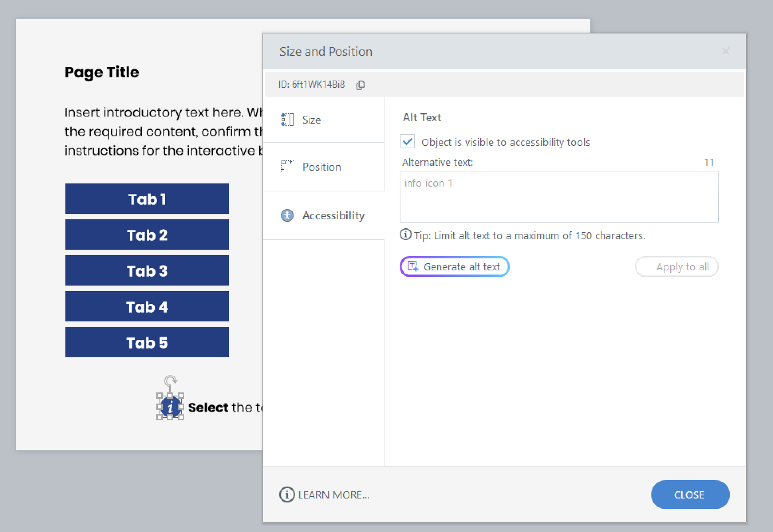Image resolution: width=773 pixels, height=532 pixels.
Task: Open the LEARN MORE link
Action: (333, 495)
